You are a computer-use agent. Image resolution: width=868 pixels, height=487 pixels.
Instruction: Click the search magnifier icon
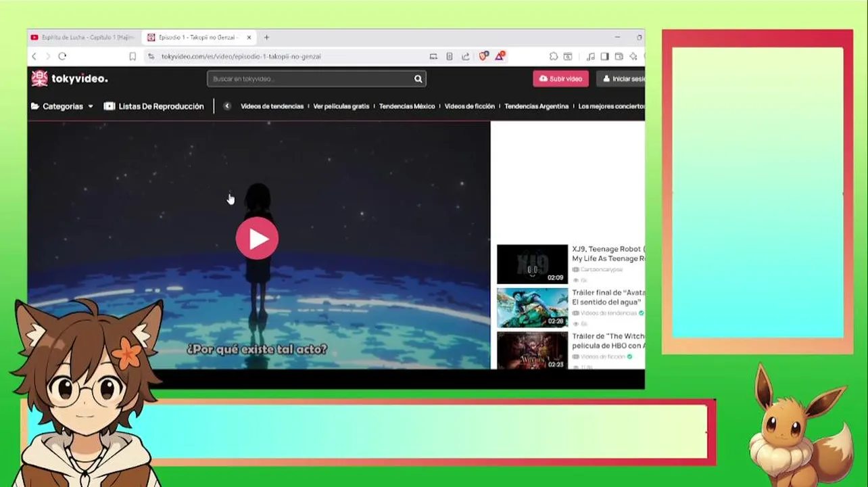[418, 79]
